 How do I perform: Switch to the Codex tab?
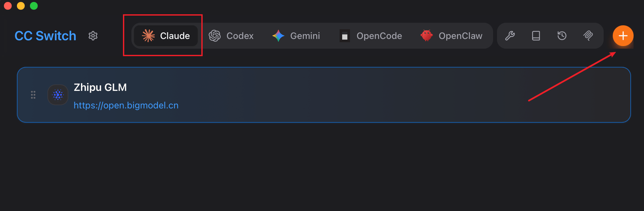coord(231,36)
